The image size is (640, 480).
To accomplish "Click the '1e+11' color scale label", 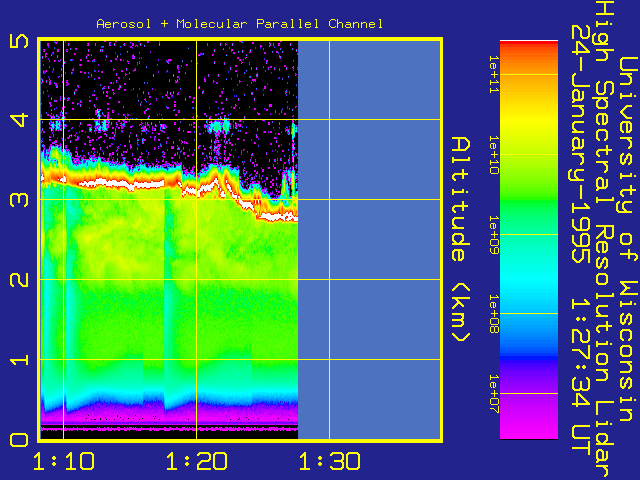I will (494, 74).
